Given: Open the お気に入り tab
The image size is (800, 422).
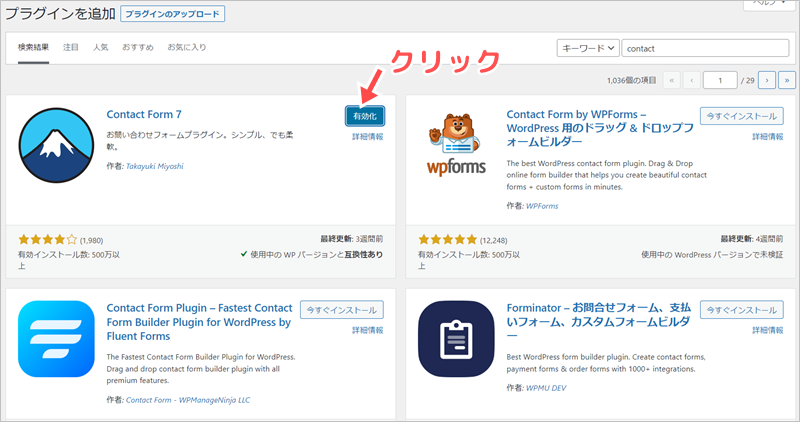Looking at the screenshot, I should coord(185,47).
